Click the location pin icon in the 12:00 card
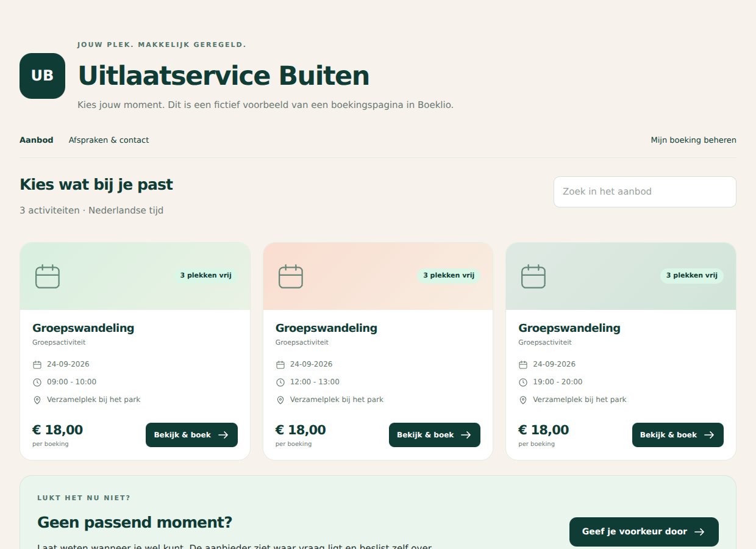 (280, 400)
